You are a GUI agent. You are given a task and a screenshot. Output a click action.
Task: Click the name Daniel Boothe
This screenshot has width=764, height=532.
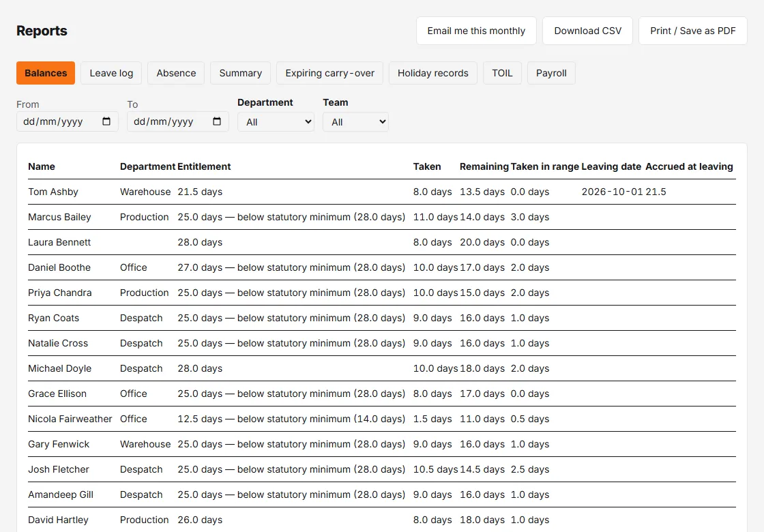click(59, 267)
